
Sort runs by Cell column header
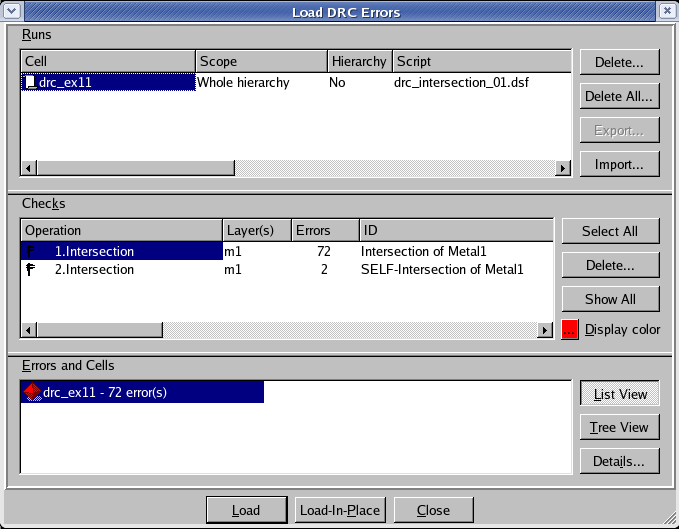coord(107,61)
